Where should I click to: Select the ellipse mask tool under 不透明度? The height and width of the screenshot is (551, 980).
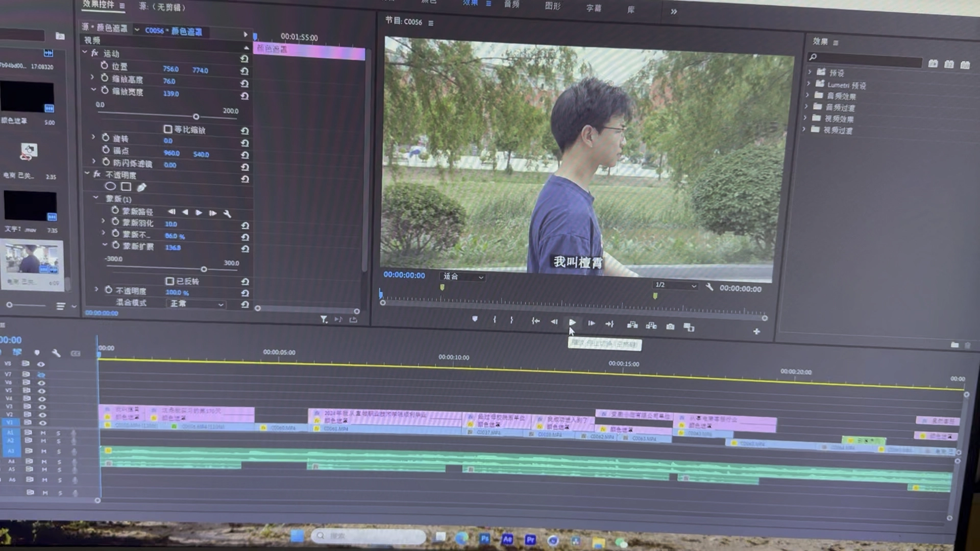pos(110,186)
